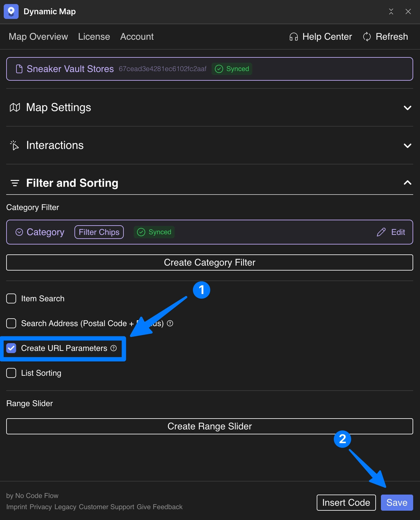This screenshot has width=420, height=520.
Task: Collapse the Filter and Sorting section chevron
Action: (408, 182)
